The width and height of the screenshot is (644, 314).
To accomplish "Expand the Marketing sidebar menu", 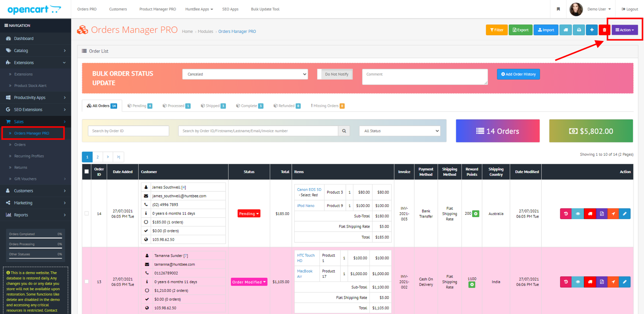I will [35, 203].
